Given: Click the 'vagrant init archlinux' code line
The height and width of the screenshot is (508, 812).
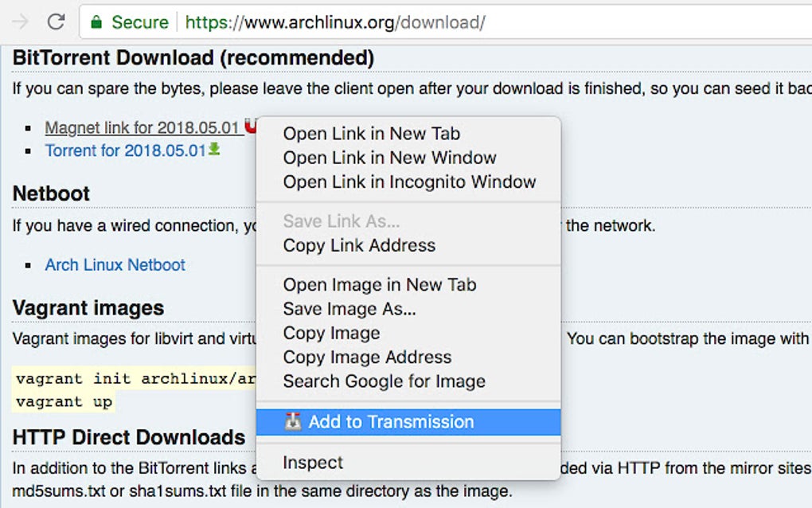Looking at the screenshot, I should point(135,378).
